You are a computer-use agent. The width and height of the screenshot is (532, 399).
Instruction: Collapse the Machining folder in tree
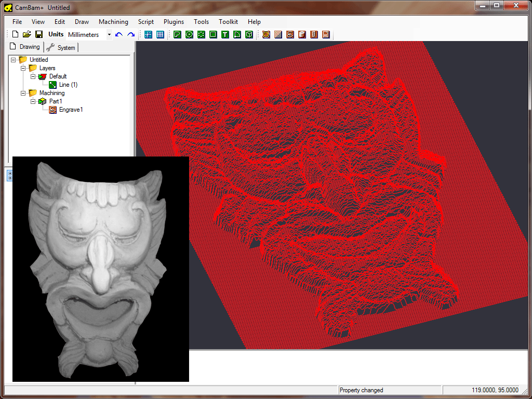click(23, 93)
